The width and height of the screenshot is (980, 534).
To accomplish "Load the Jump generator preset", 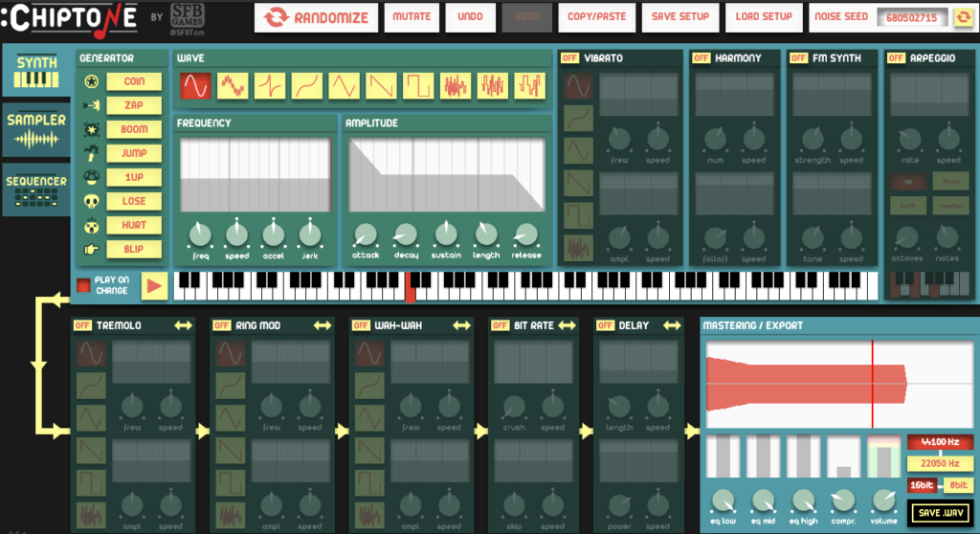I will [134, 153].
